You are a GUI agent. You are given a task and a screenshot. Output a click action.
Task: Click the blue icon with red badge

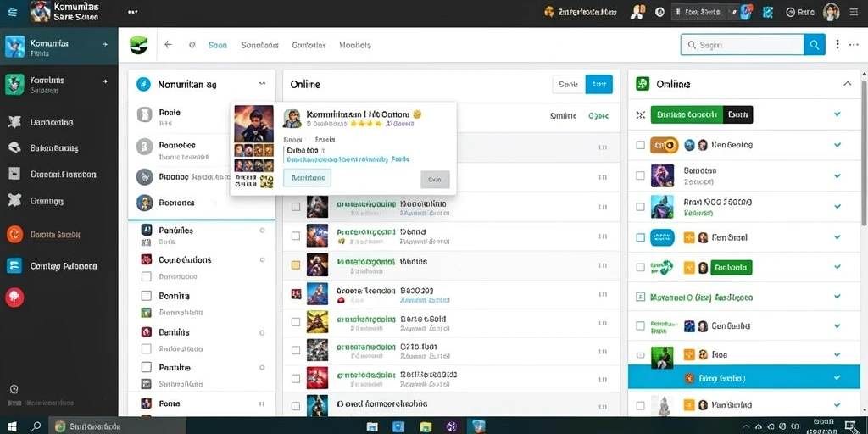746,12
